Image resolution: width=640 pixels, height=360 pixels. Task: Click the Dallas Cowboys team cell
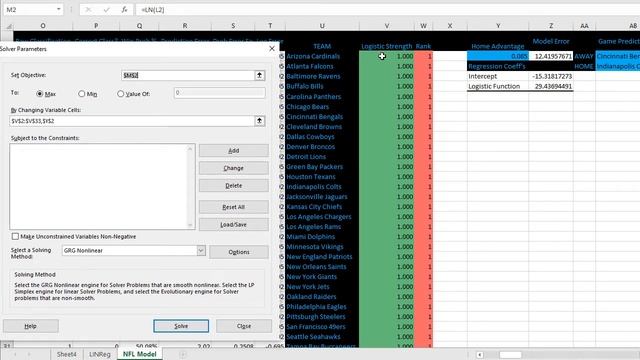coord(322,137)
